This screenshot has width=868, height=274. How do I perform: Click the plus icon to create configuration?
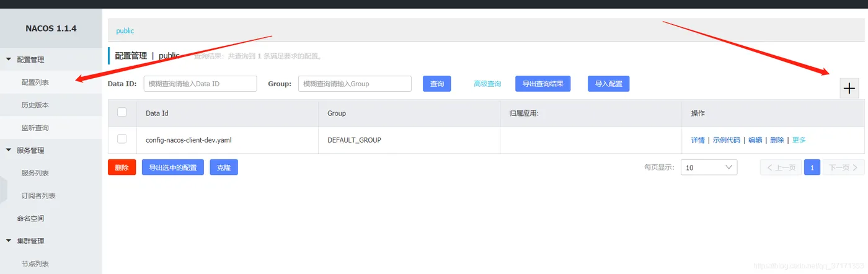pyautogui.click(x=849, y=89)
